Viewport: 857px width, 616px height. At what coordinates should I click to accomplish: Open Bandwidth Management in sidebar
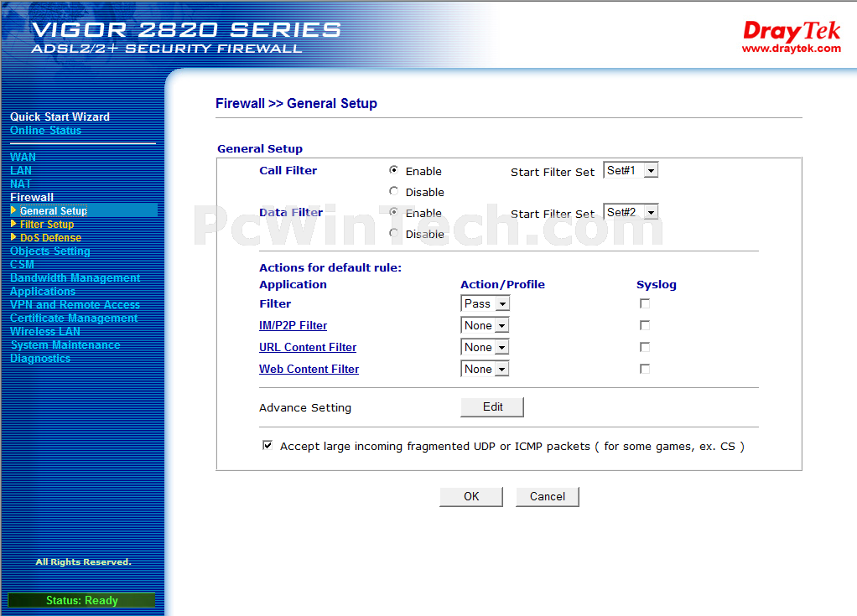pyautogui.click(x=75, y=278)
